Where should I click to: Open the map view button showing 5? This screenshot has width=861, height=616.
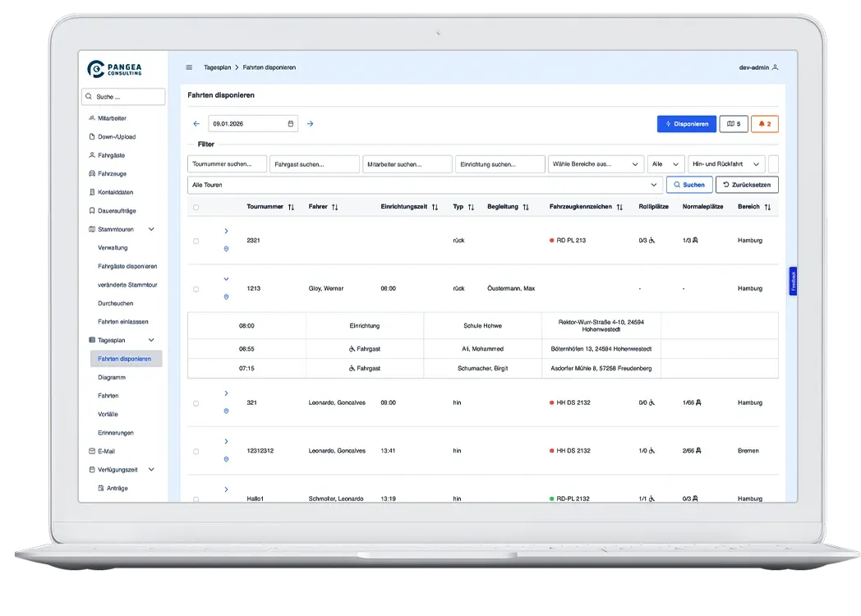coord(733,124)
